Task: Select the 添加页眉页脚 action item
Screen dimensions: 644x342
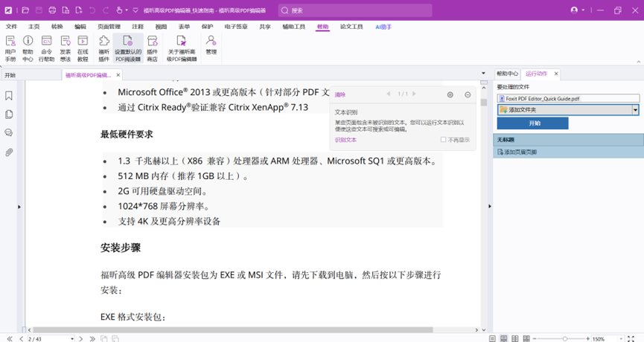Action: point(568,152)
